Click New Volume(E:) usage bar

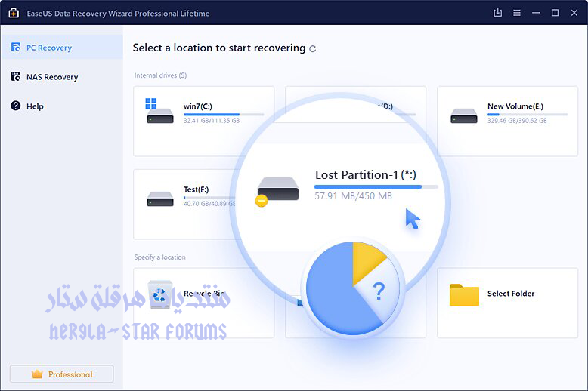pyautogui.click(x=528, y=114)
